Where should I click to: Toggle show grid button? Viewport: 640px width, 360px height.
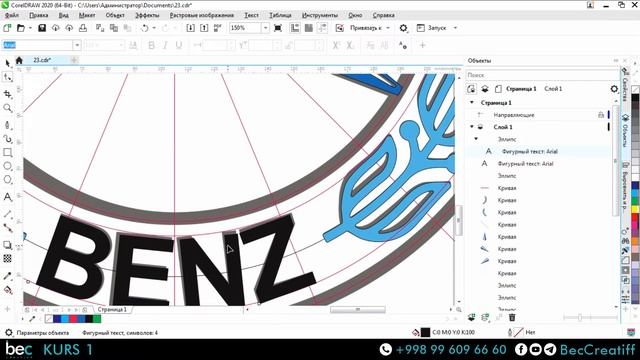(309, 28)
